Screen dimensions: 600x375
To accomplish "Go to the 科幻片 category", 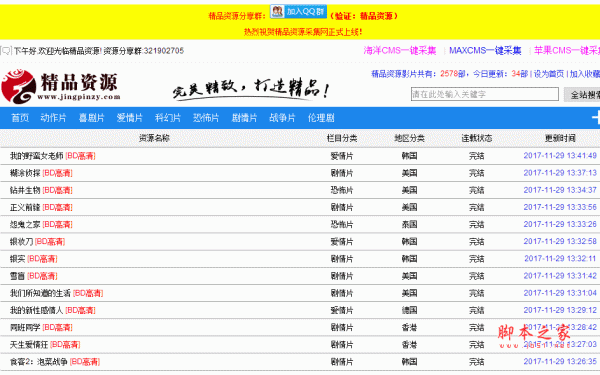I will 168,118.
